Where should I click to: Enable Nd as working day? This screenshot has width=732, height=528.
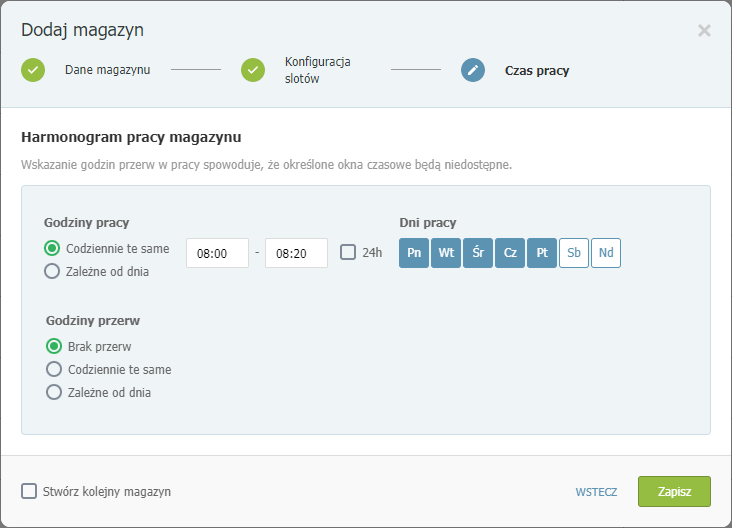pyautogui.click(x=606, y=253)
